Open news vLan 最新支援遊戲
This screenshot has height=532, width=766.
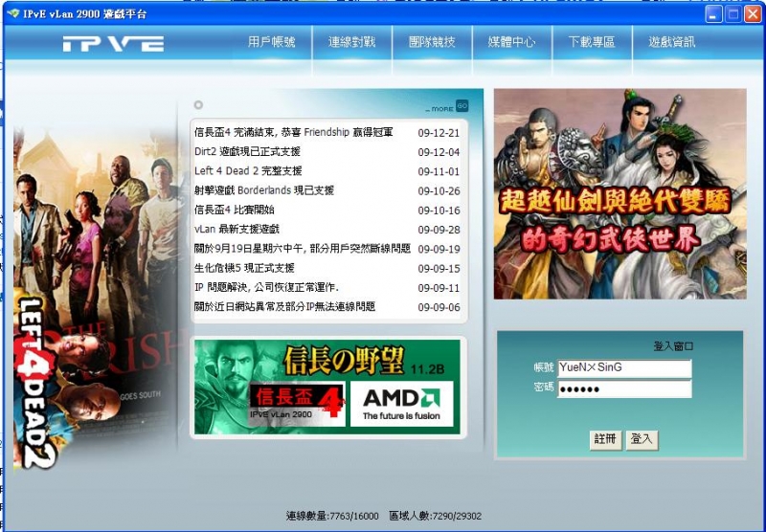(237, 229)
